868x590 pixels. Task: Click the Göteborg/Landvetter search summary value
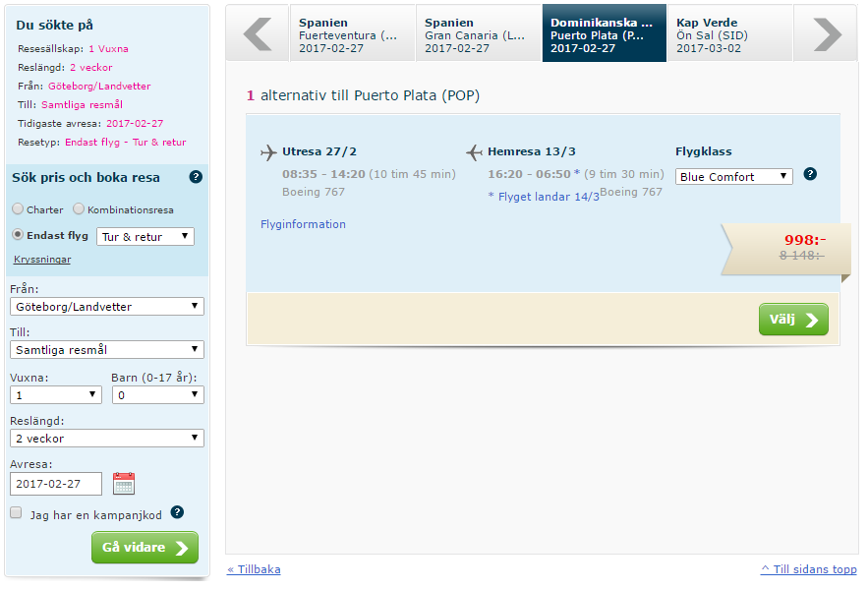click(99, 86)
